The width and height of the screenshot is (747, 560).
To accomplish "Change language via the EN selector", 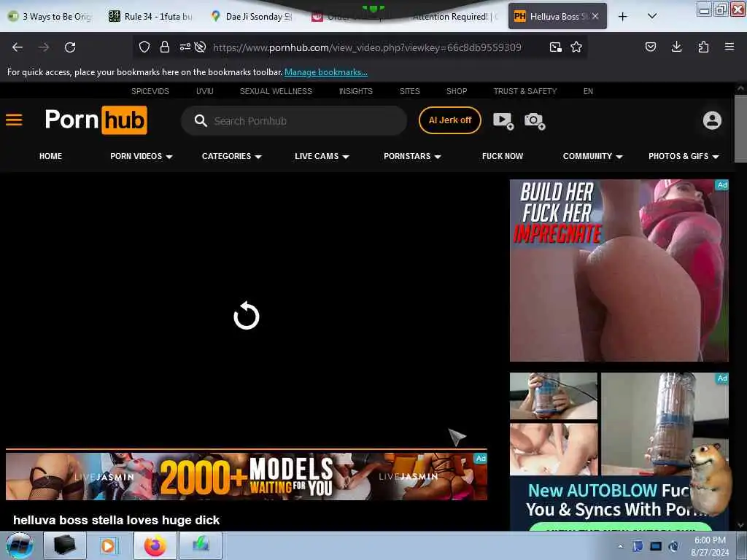I will (588, 91).
